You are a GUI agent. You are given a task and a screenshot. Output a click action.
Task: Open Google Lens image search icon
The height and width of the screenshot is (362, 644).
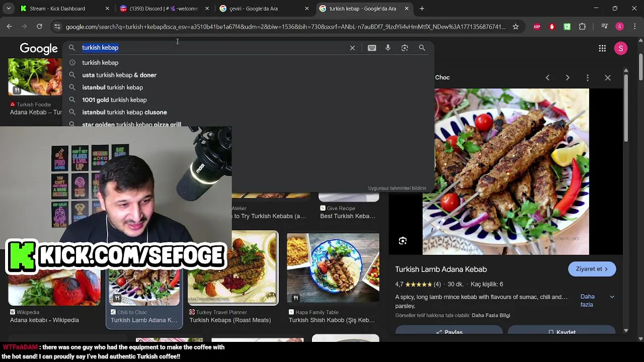[405, 48]
